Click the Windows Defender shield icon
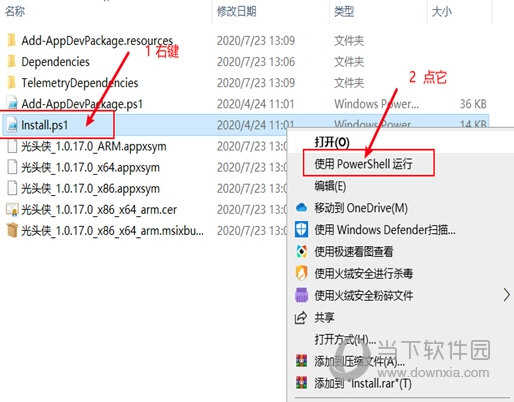This screenshot has width=514, height=402. (301, 230)
